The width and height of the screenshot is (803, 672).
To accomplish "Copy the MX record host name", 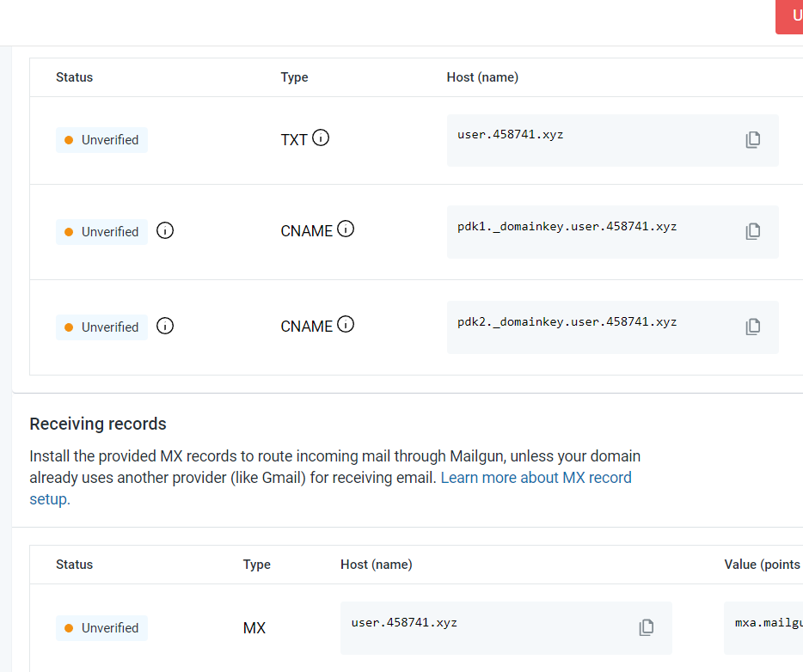I will click(647, 628).
